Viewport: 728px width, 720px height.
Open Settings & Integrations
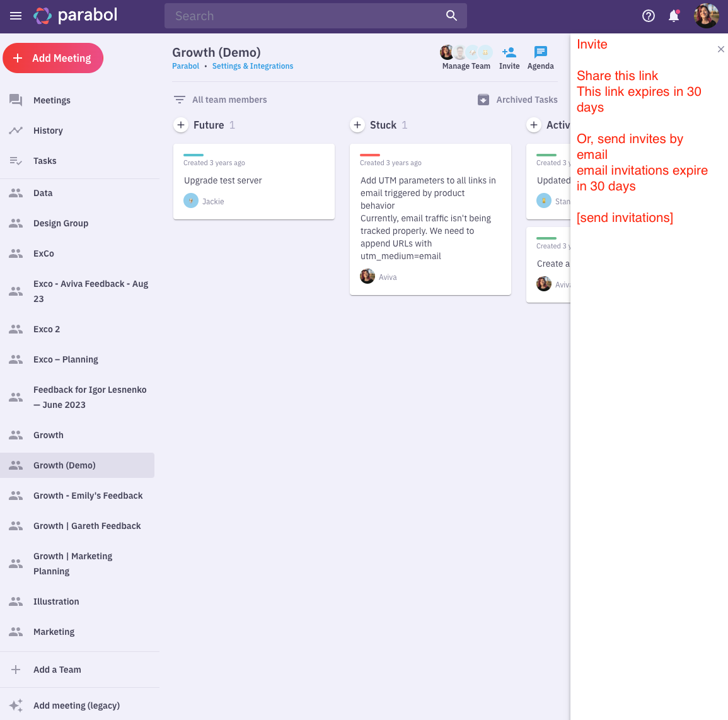(252, 66)
